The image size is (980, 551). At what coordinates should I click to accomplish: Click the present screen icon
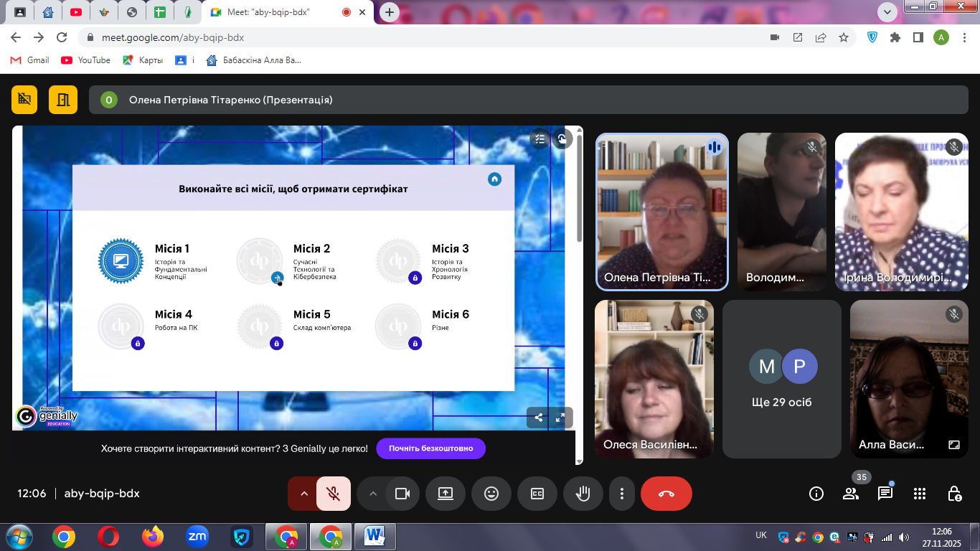coord(446,494)
